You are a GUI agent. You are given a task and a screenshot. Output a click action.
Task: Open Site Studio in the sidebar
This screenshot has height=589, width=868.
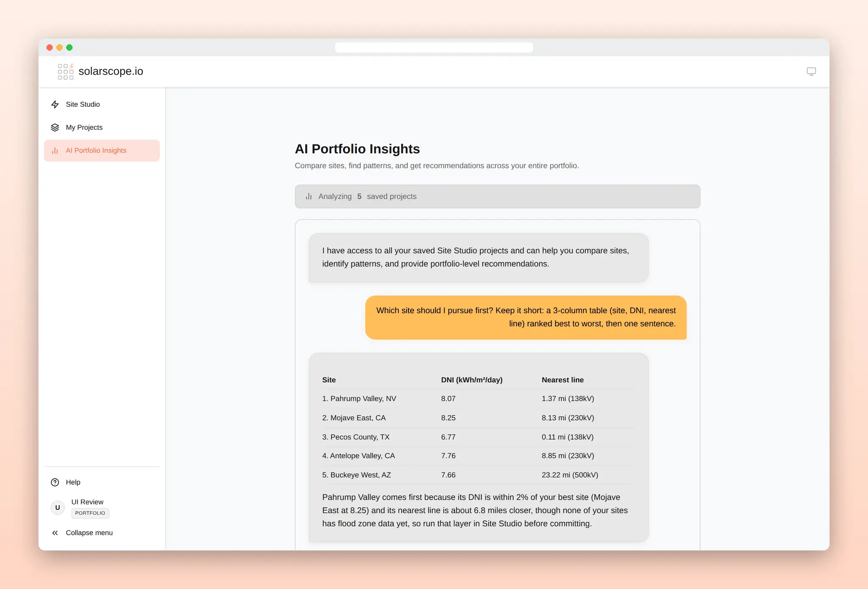(102, 104)
